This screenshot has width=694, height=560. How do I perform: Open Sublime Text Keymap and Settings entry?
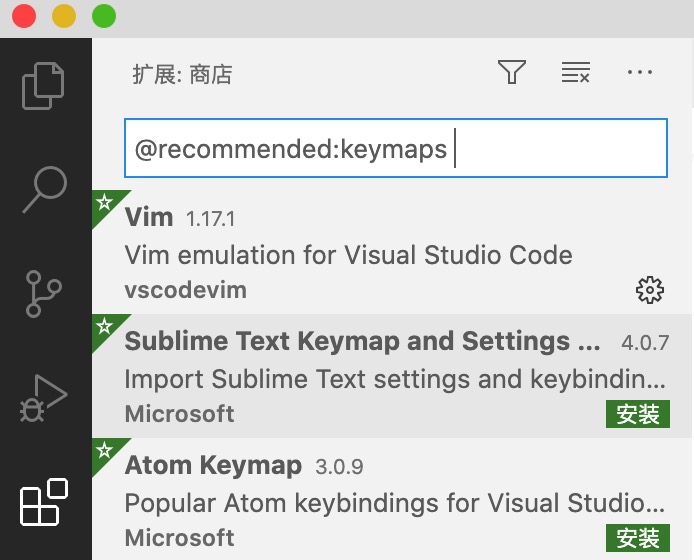pos(362,341)
